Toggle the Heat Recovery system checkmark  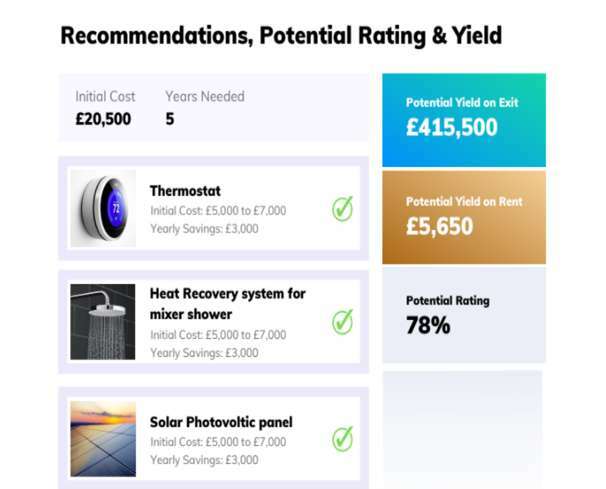(342, 322)
